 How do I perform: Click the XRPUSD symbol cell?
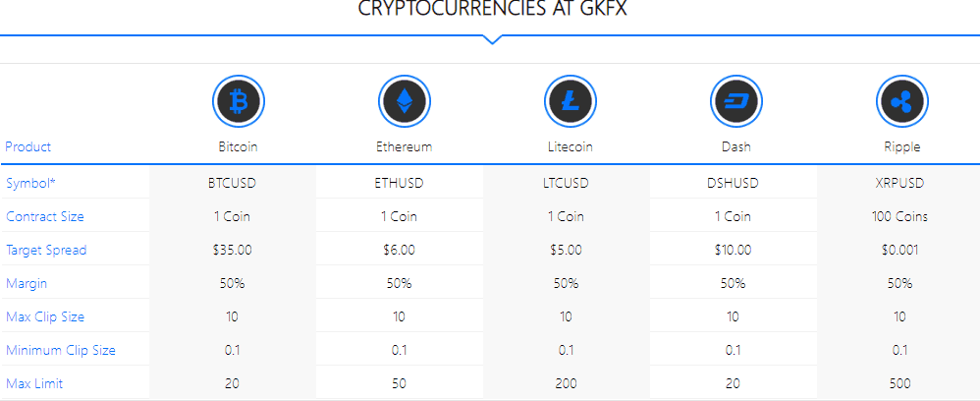(x=900, y=183)
